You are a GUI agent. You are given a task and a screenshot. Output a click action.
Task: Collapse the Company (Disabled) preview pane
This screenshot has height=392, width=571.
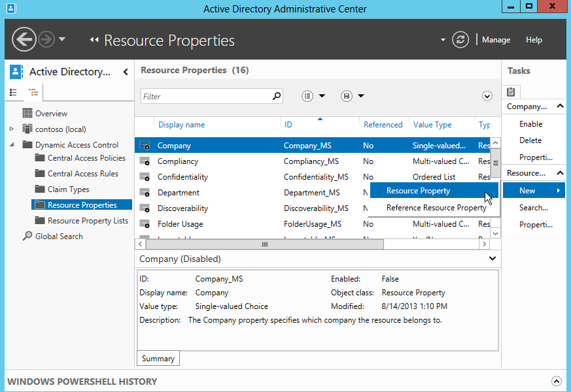tap(493, 259)
